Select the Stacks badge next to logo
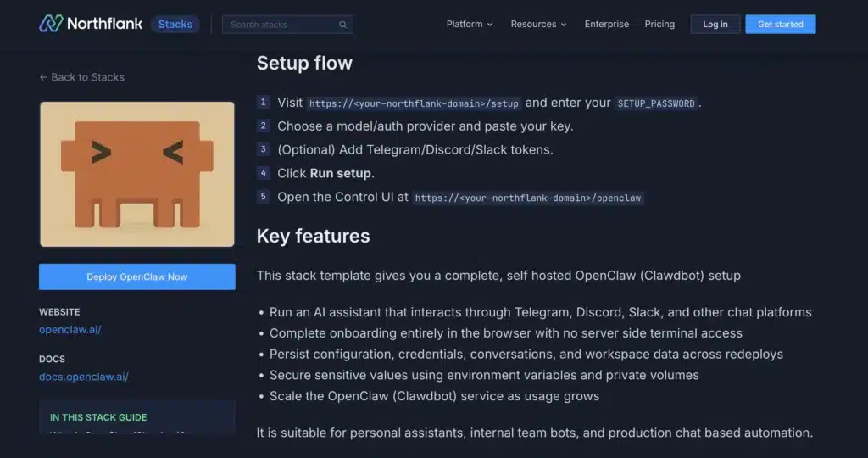Screen dimensions: 868x458 pos(175,24)
